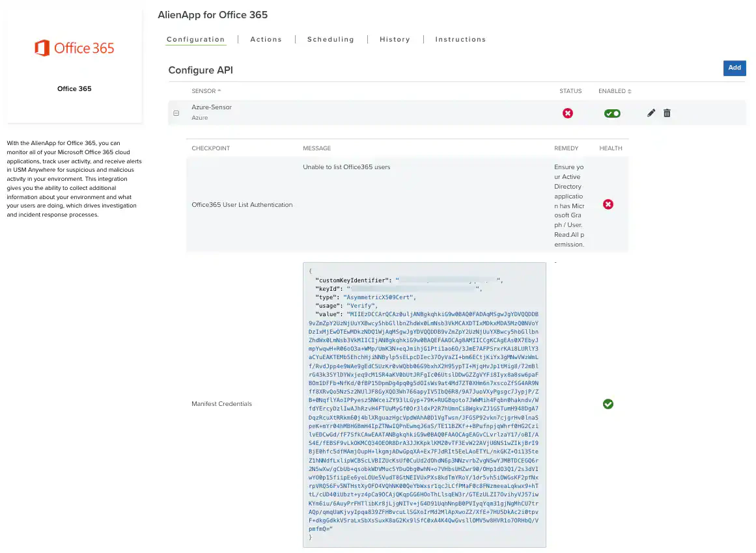Image resolution: width=756 pixels, height=553 pixels.
Task: Click the STATUS column header
Action: coord(570,91)
